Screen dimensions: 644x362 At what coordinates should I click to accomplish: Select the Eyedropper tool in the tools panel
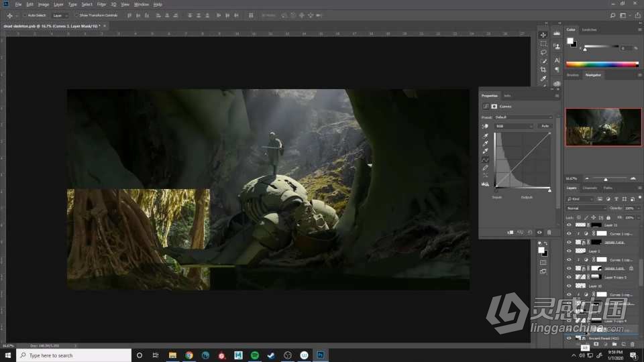(543, 78)
